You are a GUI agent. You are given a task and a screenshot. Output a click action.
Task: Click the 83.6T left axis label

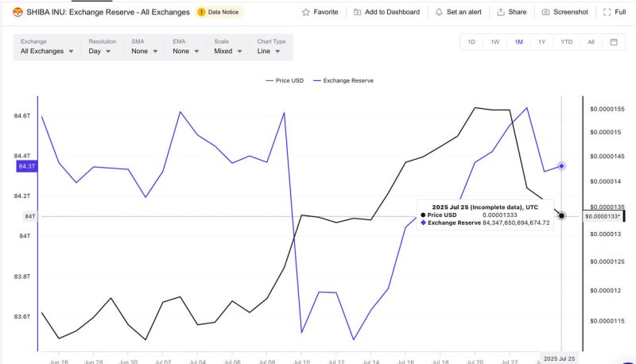[22, 316]
